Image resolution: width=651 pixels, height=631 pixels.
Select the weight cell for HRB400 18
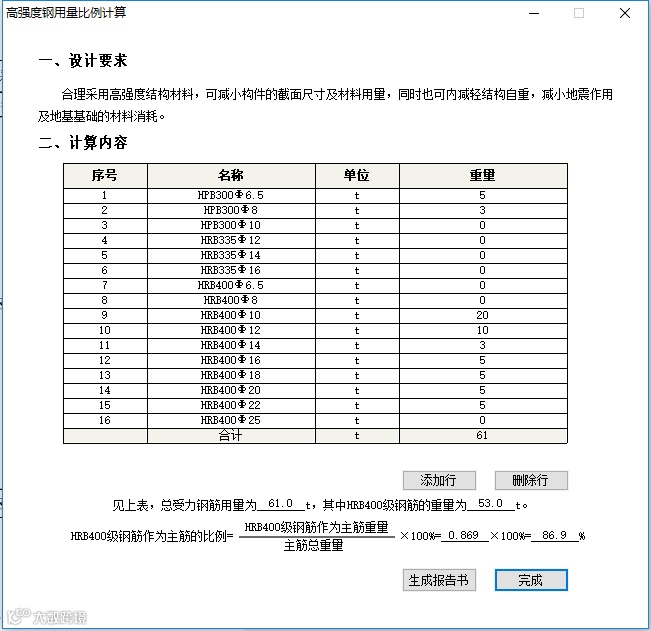(483, 375)
